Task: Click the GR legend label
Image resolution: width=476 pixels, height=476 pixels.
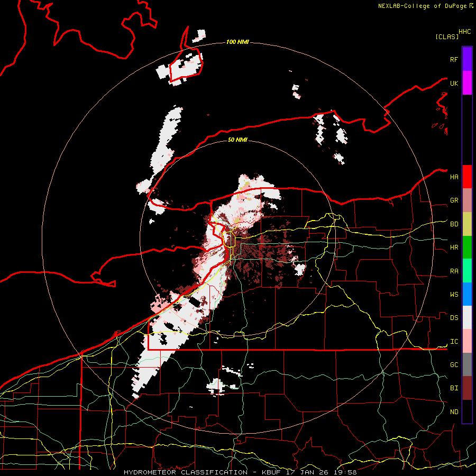Action: [454, 200]
